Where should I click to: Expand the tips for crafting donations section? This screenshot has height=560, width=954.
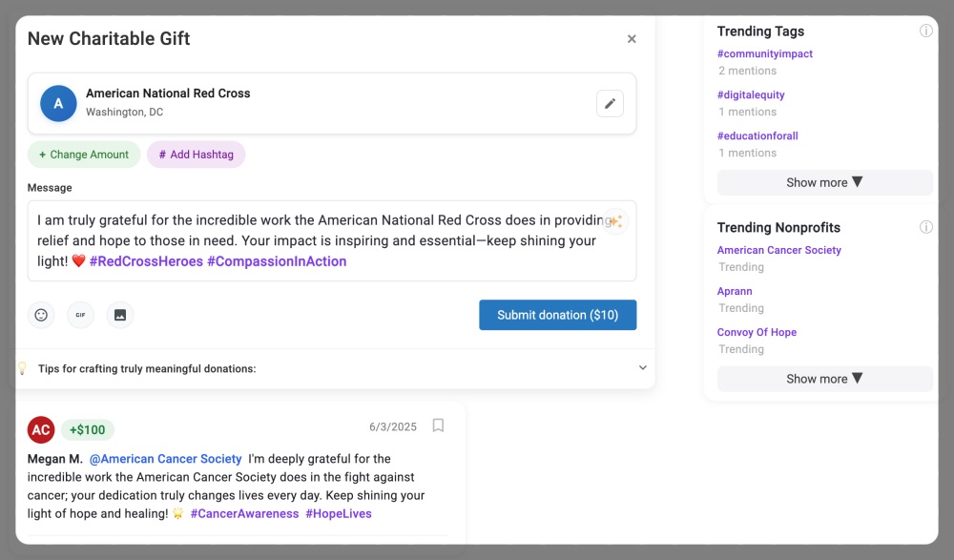coord(642,368)
